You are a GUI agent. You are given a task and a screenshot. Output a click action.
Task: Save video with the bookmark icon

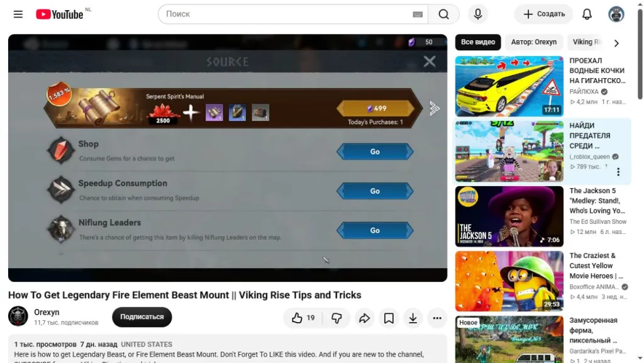[x=389, y=318]
